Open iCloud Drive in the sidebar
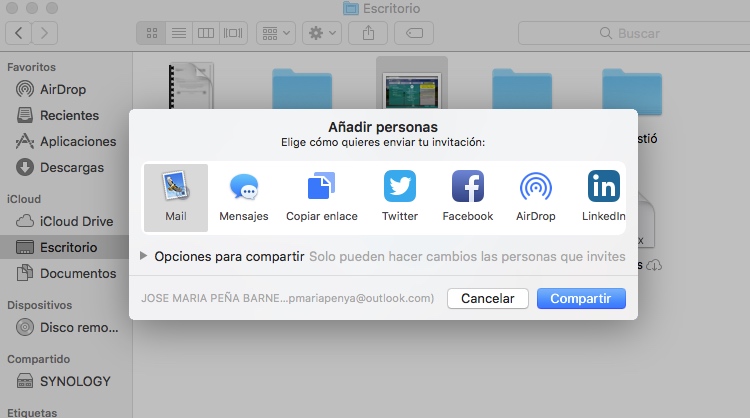750x418 pixels. point(66,221)
